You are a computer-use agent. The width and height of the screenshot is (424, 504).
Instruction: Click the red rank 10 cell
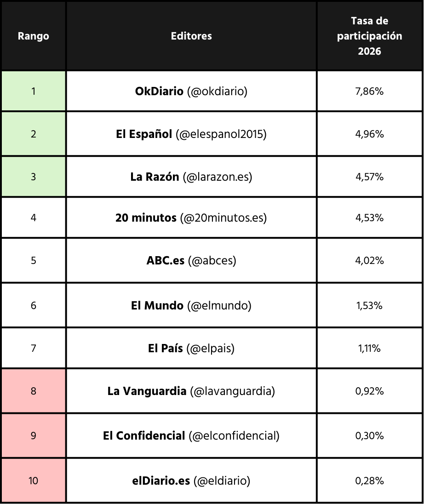[34, 481]
